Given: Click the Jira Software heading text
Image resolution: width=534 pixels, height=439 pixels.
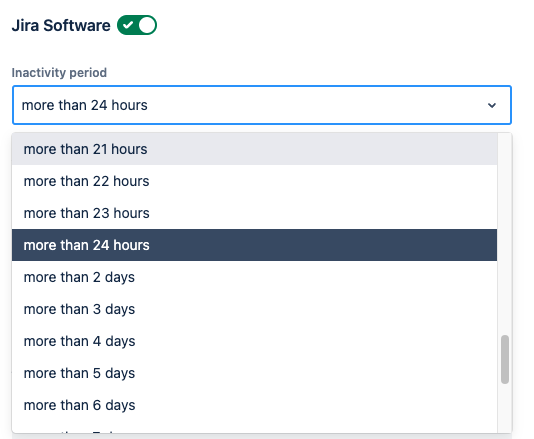Looking at the screenshot, I should [61, 26].
